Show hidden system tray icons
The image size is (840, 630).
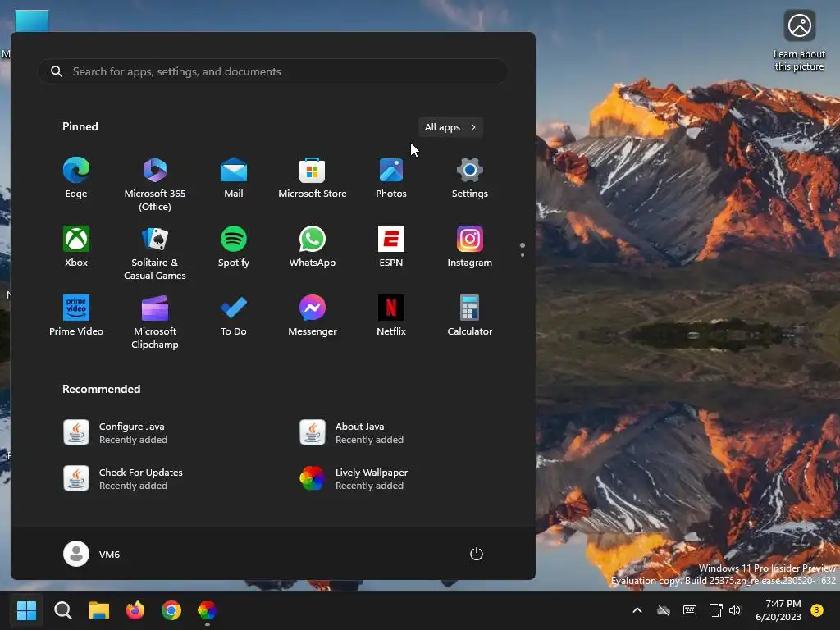tap(637, 610)
